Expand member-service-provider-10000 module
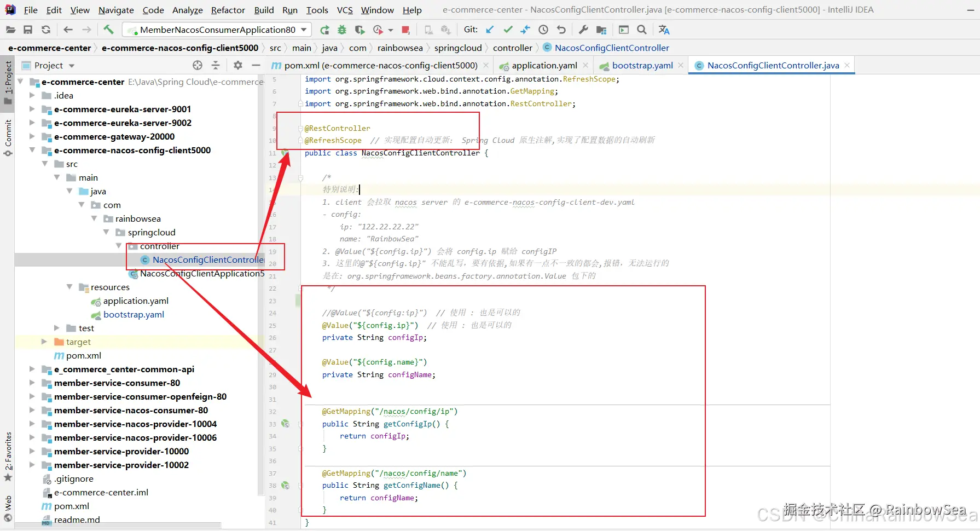Screen dimensions: 980x531 [32, 451]
